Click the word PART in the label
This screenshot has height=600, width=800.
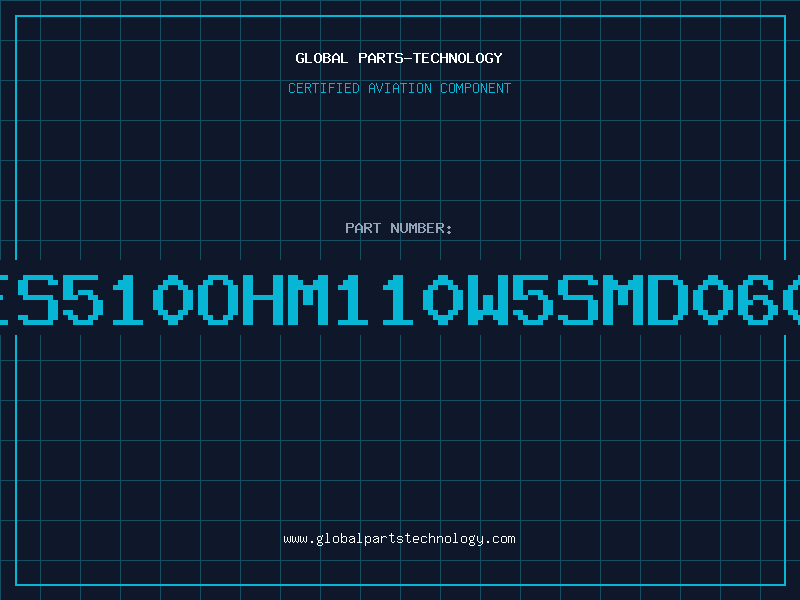[x=363, y=228]
